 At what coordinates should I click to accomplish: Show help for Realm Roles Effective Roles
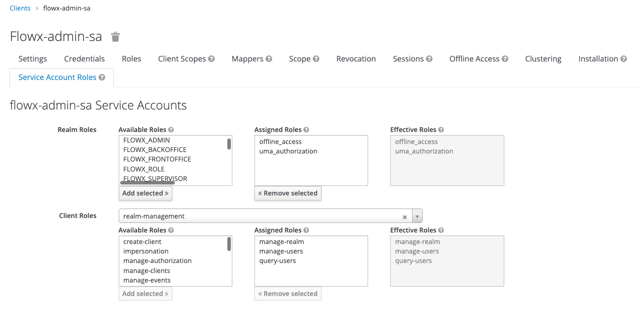[x=441, y=129]
